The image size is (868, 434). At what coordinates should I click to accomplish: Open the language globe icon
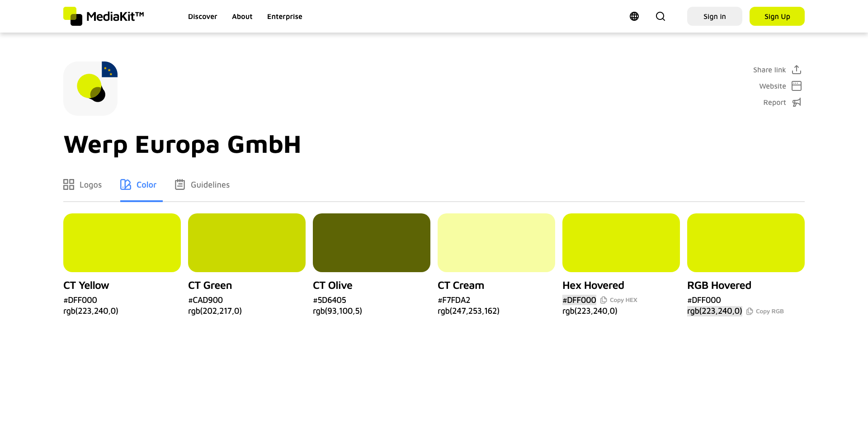click(x=634, y=16)
